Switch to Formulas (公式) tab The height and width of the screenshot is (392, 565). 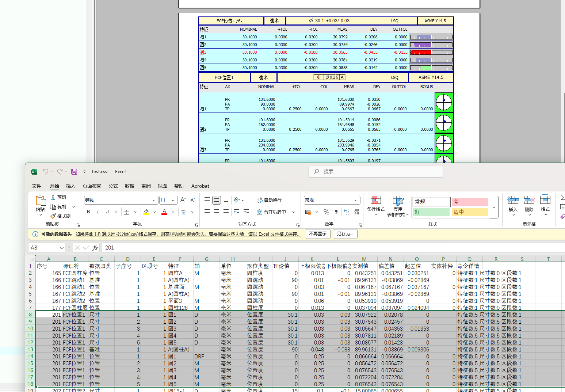click(113, 186)
